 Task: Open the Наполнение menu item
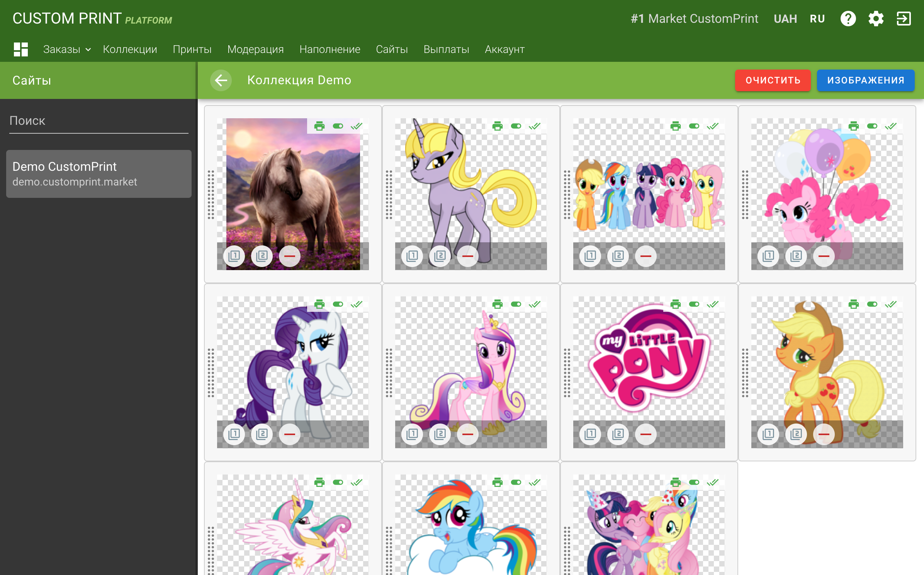click(x=330, y=49)
